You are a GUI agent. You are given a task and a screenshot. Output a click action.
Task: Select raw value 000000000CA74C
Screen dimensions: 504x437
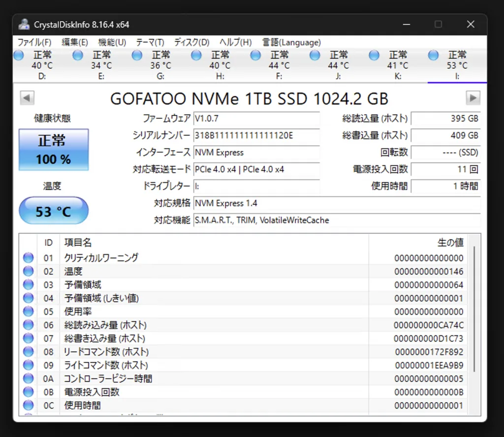(429, 325)
